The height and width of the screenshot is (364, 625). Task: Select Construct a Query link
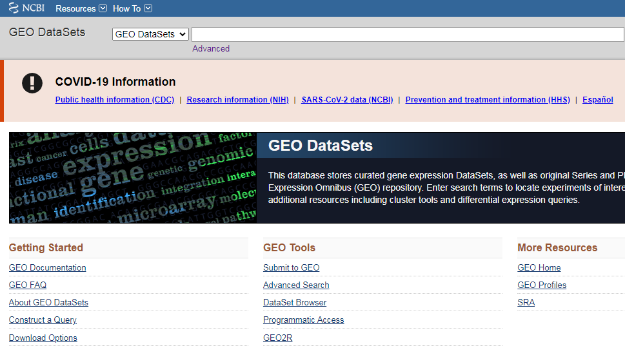(43, 320)
